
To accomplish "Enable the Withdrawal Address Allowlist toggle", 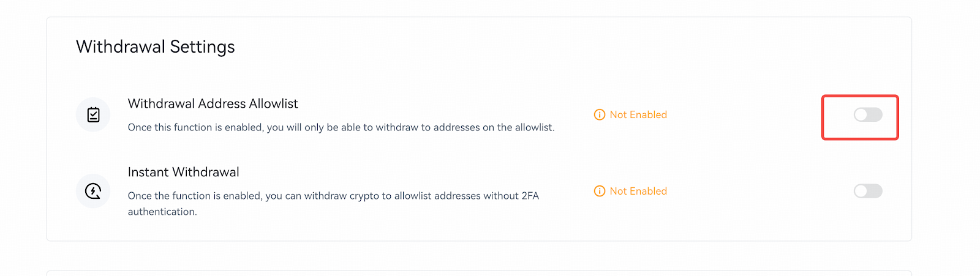I will tap(868, 114).
